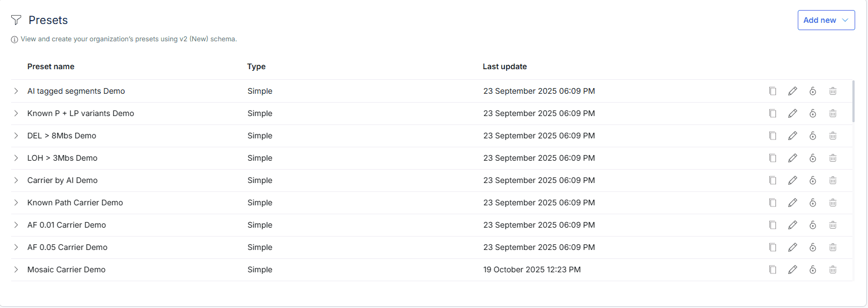Toggle lock on AI tagged segments Demo
Screen dimensions: 868x308
[x=813, y=91]
